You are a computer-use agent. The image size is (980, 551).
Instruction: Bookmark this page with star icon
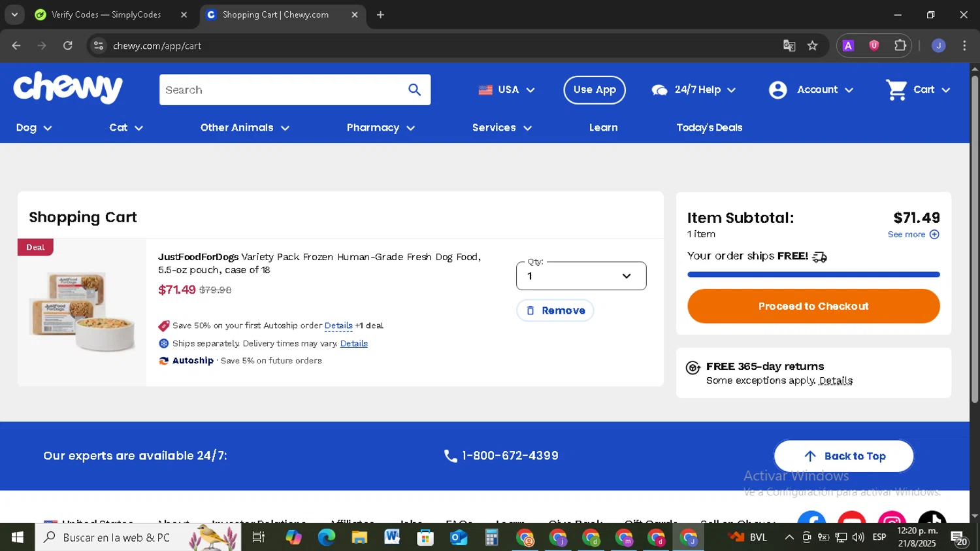[x=812, y=46]
